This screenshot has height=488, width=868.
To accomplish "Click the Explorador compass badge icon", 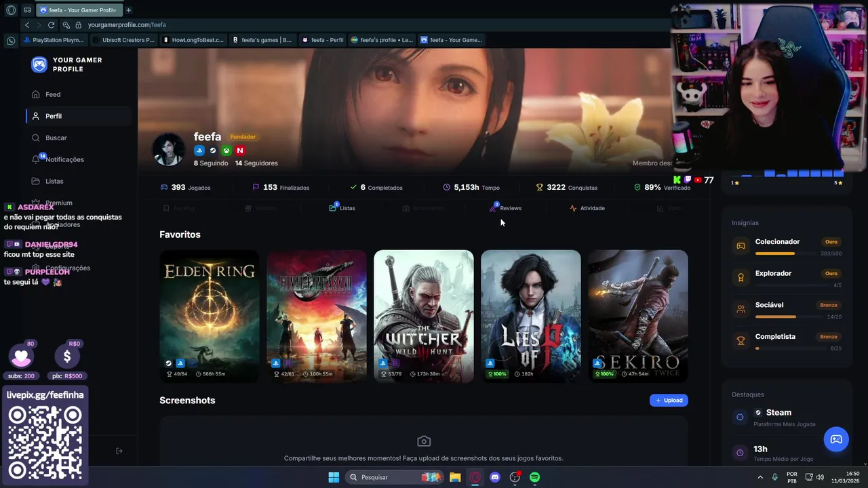I will pyautogui.click(x=741, y=277).
